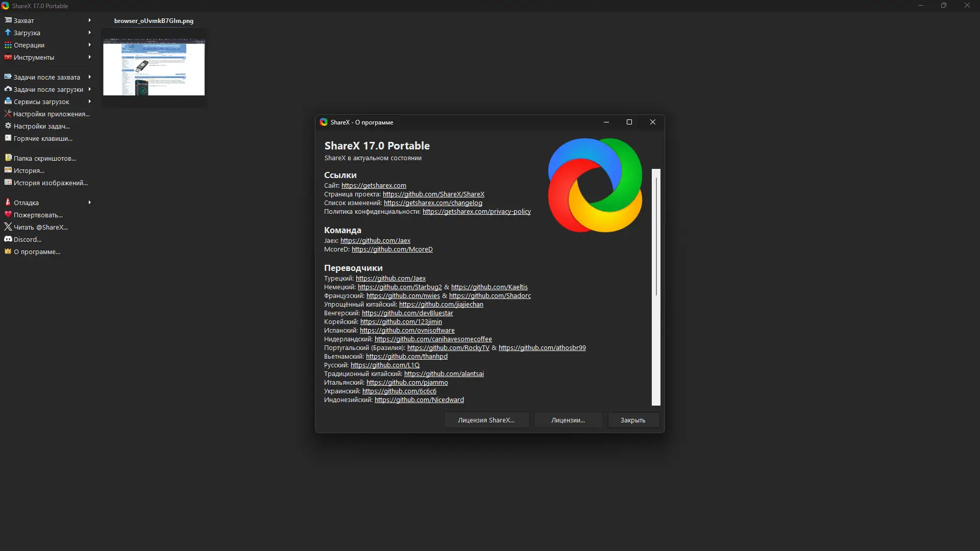Click the Горячие клавиши keyboard icon
Image resolution: width=980 pixels, height=551 pixels.
click(8, 138)
